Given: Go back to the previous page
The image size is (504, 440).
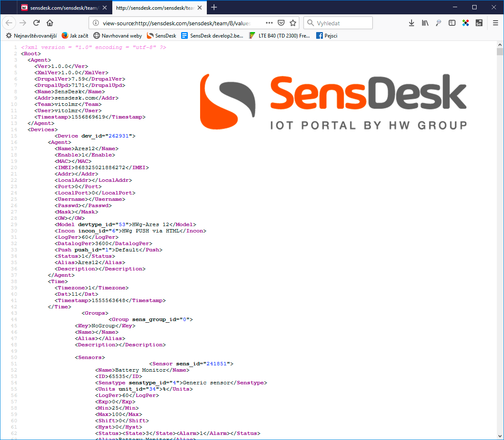Looking at the screenshot, I should [x=9, y=23].
